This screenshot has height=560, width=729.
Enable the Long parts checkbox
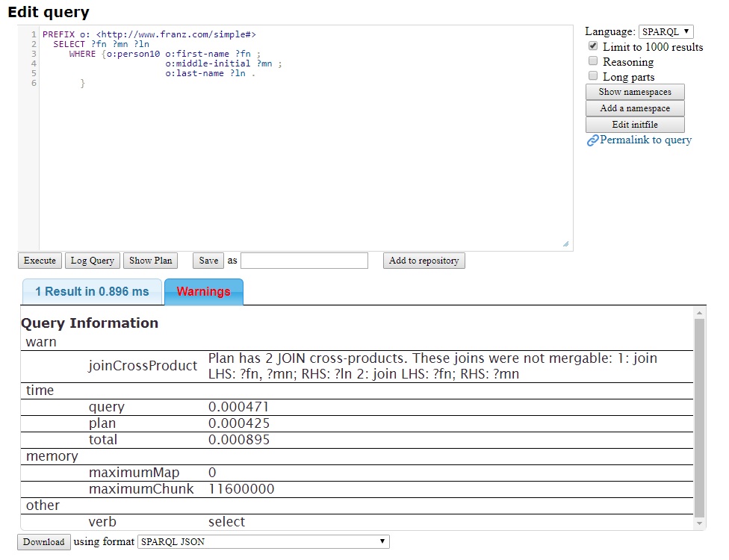click(x=593, y=76)
